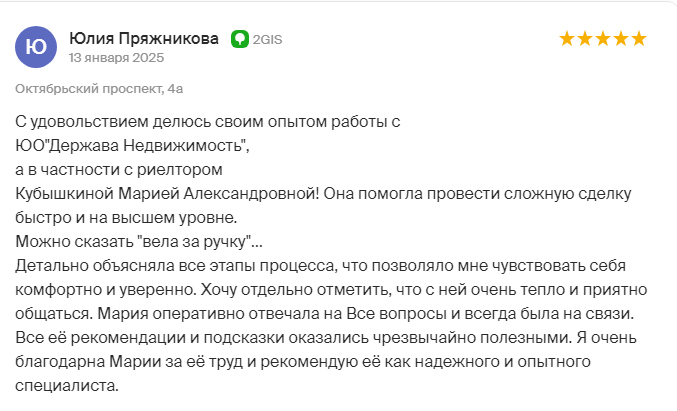This screenshot has width=677, height=411.
Task: Click the third rating star
Action: pyautogui.click(x=603, y=39)
